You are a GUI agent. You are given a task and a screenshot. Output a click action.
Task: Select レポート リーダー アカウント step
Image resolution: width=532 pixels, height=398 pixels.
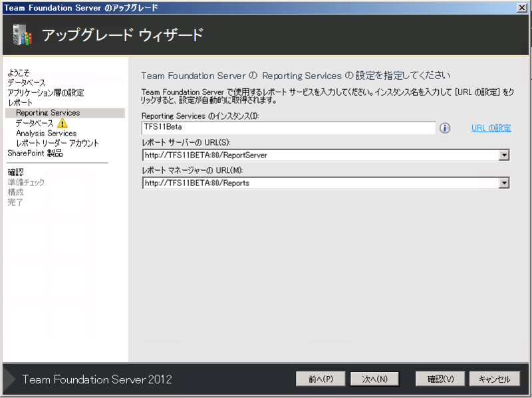pyautogui.click(x=57, y=143)
